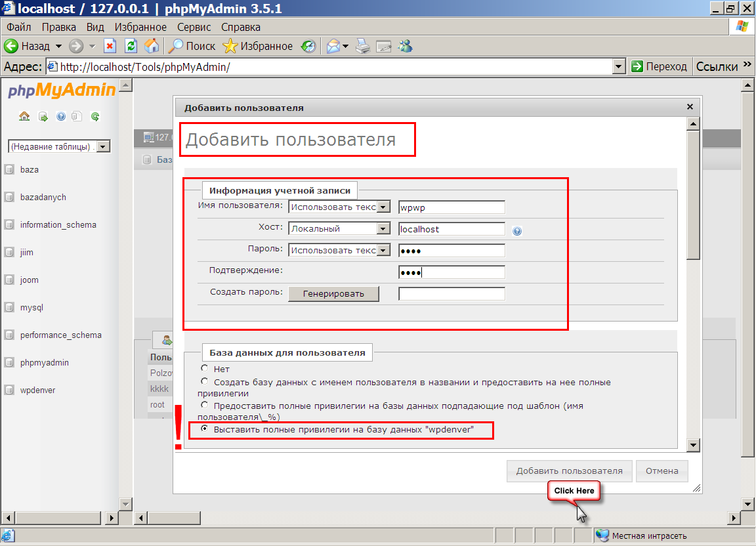Stop page loading with the red X icon
The width and height of the screenshot is (756, 546).
coord(110,46)
